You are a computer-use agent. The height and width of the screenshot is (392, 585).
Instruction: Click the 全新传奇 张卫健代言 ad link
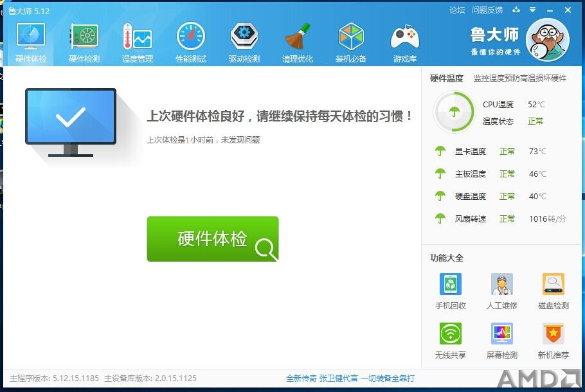350,379
